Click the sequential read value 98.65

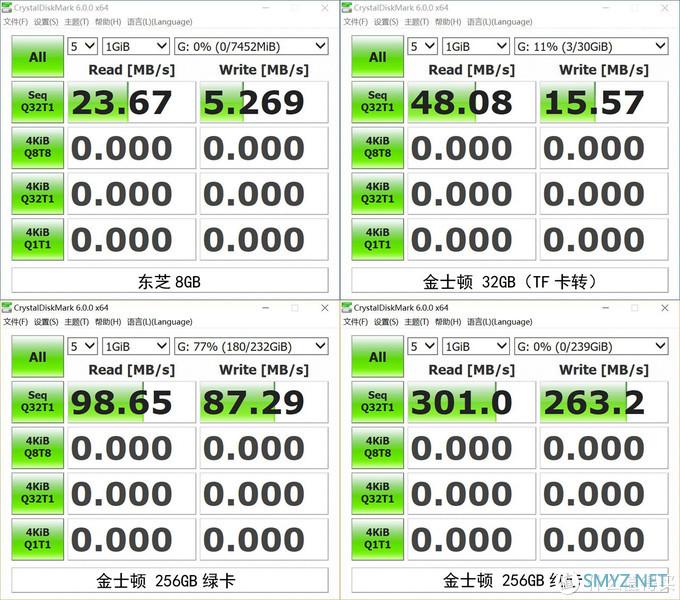tap(131, 402)
